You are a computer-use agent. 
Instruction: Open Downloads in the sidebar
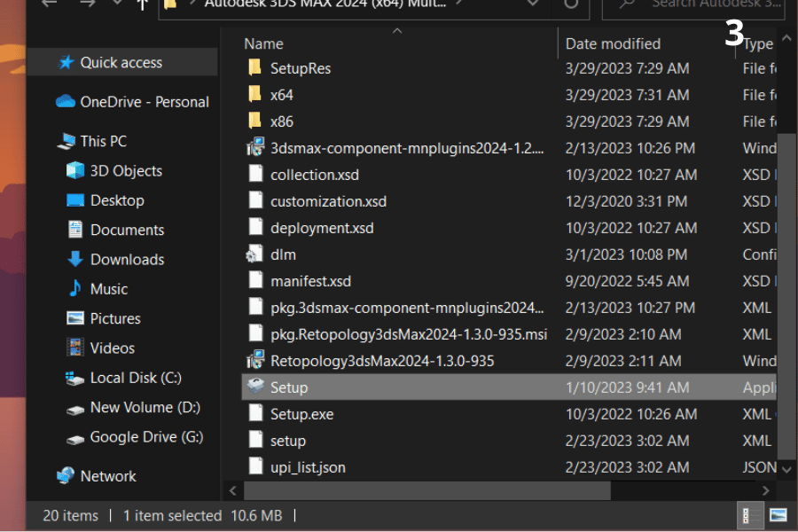[x=127, y=260]
